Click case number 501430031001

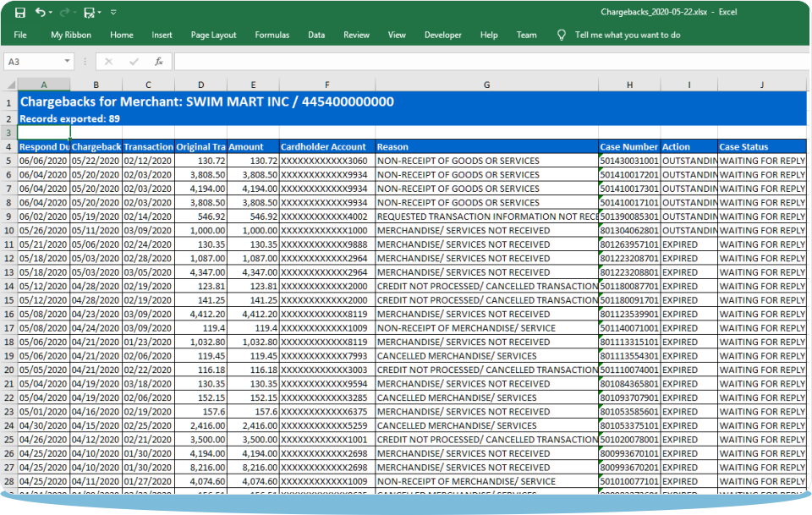click(x=629, y=161)
